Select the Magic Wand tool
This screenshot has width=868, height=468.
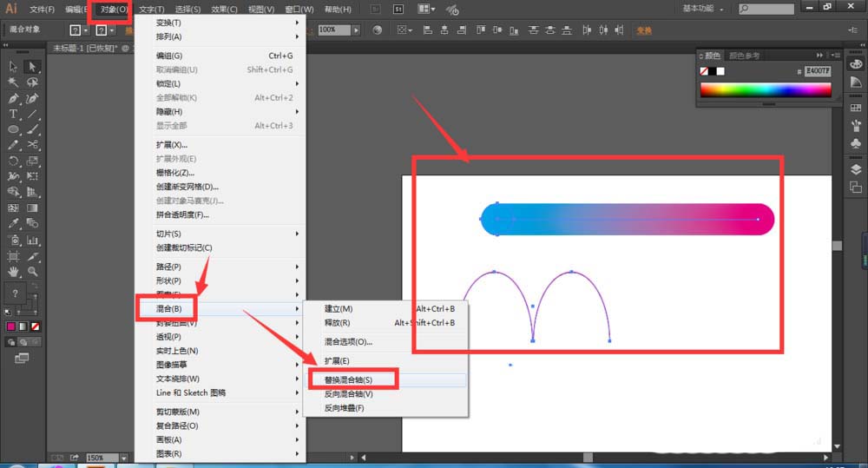(14, 82)
